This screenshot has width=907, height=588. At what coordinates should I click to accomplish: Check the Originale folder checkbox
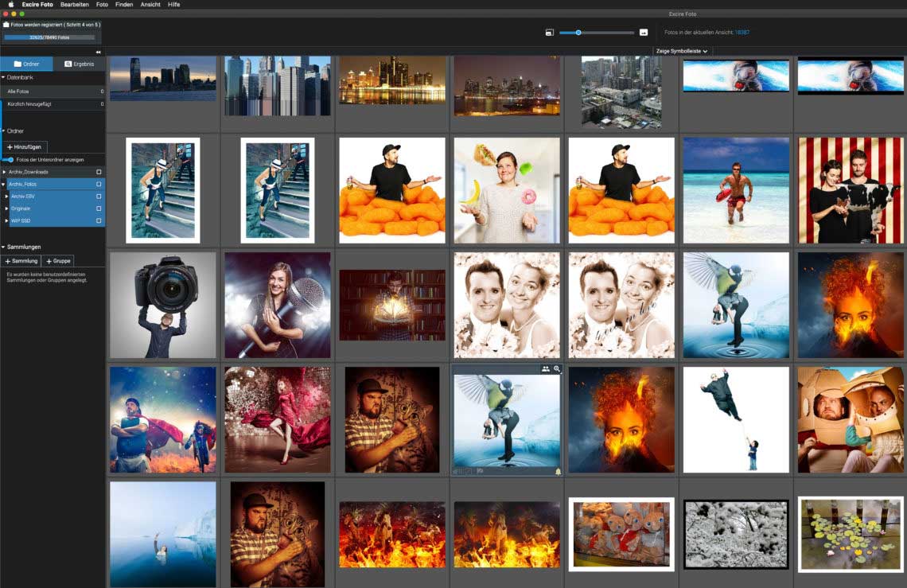point(99,208)
